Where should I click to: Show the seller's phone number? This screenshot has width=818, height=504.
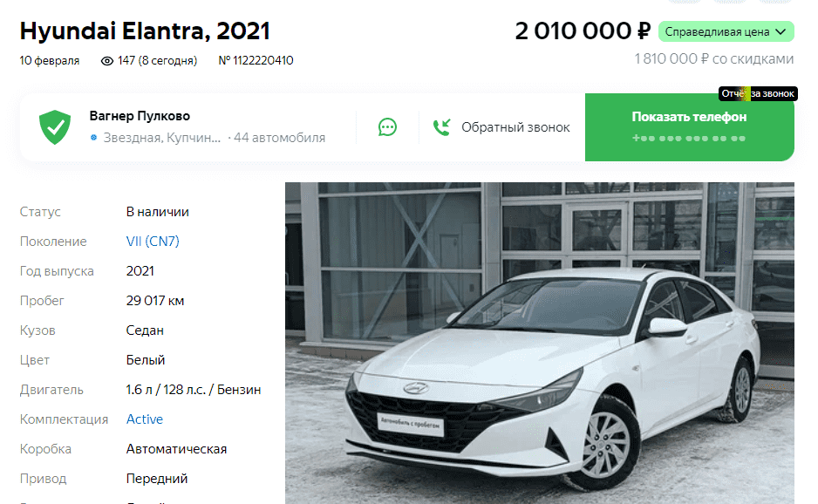coord(689,127)
